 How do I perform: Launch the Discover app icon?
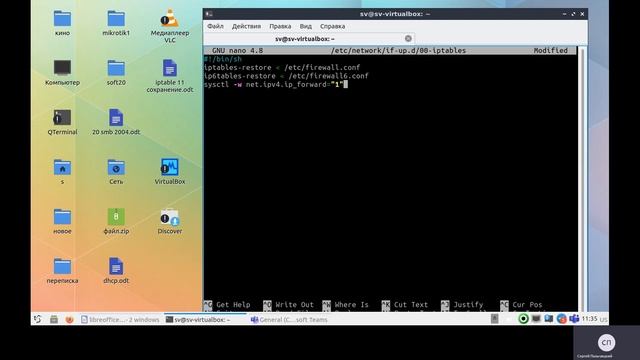(x=170, y=217)
